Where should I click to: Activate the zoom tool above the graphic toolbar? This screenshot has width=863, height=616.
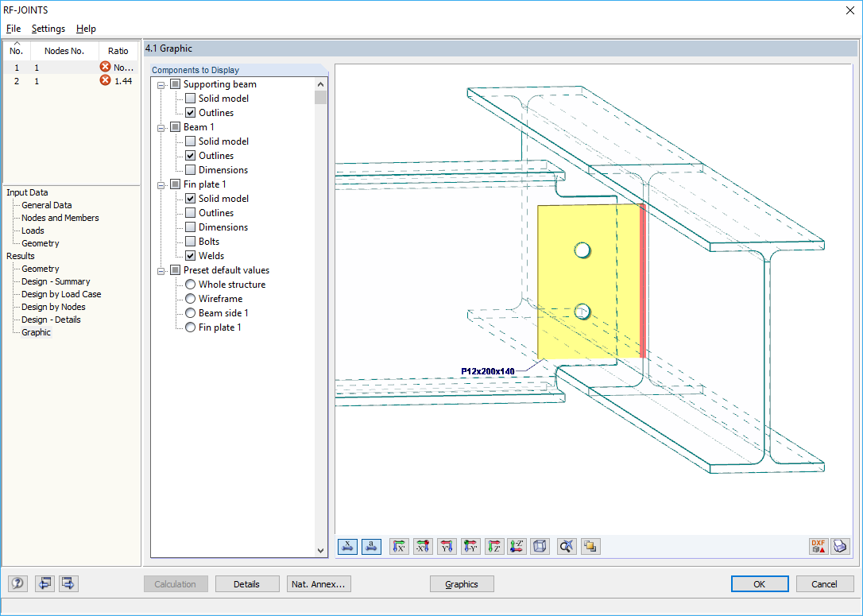point(566,546)
